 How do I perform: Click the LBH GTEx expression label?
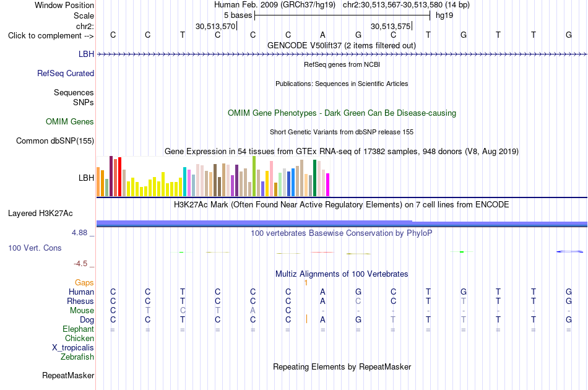pyautogui.click(x=86, y=178)
